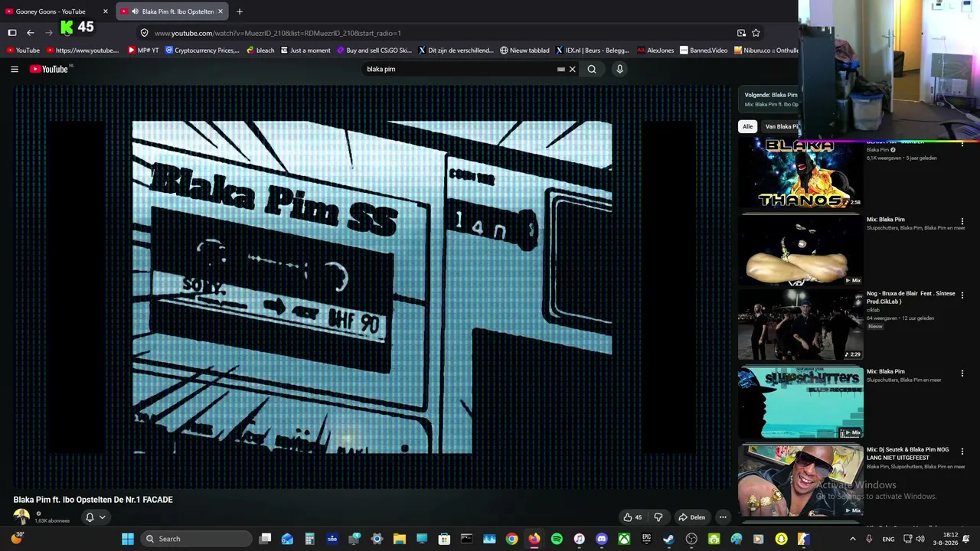
Task: Go back with the browser back arrow
Action: 31,33
